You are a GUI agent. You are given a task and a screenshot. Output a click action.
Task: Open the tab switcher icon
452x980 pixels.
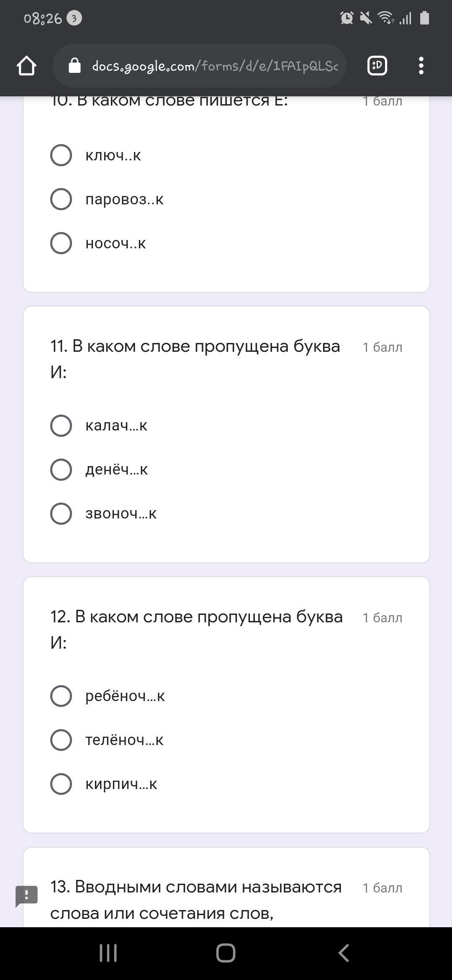(377, 66)
